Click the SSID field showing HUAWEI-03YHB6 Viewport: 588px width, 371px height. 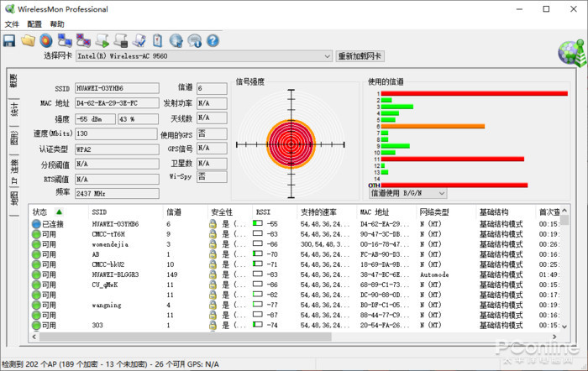point(117,88)
